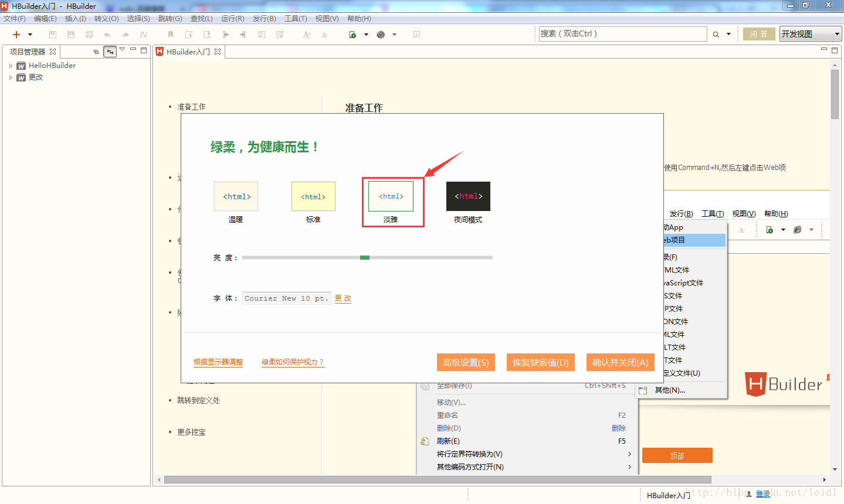Screen dimensions: 844x504
Task: Choose the 标准 yellow theme swatch
Action: (313, 196)
